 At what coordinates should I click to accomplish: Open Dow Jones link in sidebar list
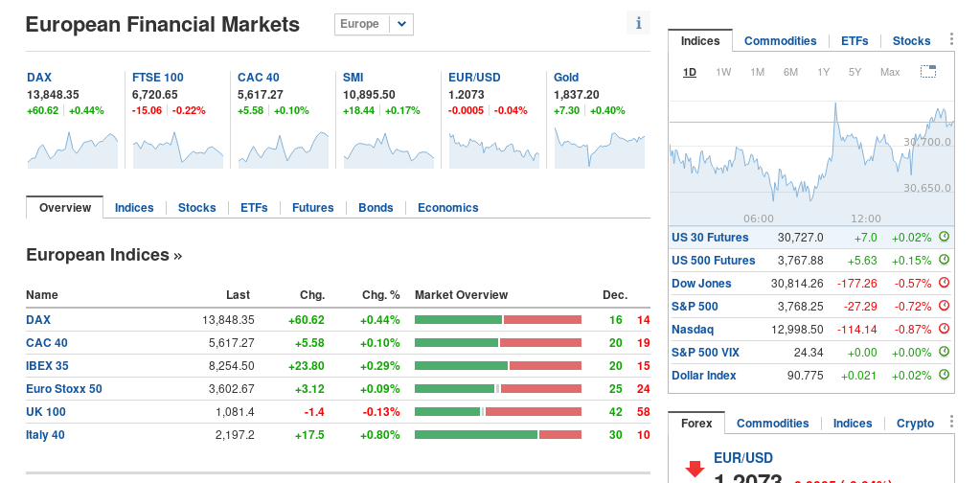point(701,283)
